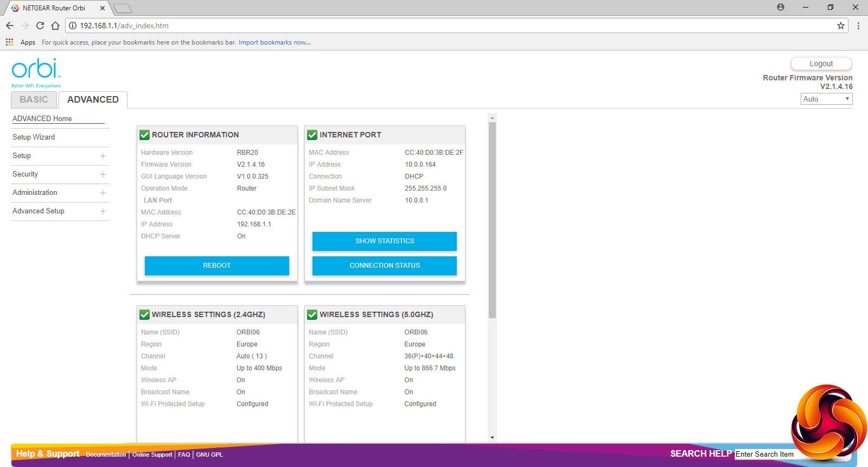Bookmark this page with the star icon

841,26
